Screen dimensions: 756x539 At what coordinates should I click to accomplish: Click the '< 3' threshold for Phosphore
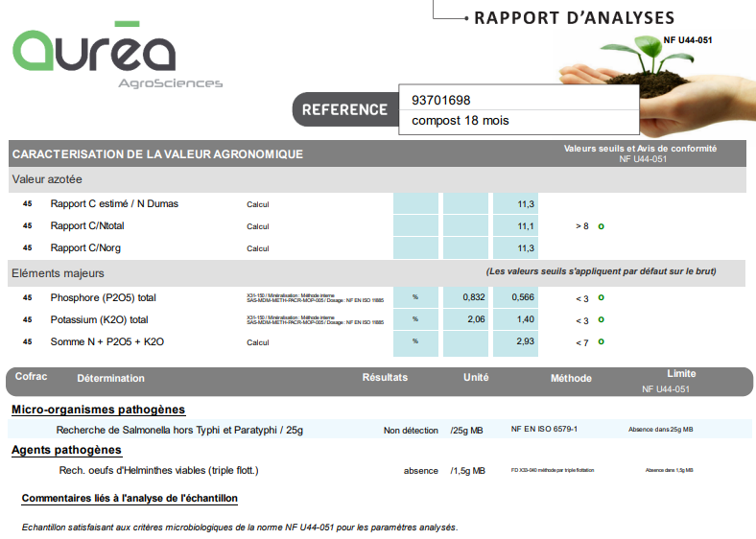click(582, 299)
